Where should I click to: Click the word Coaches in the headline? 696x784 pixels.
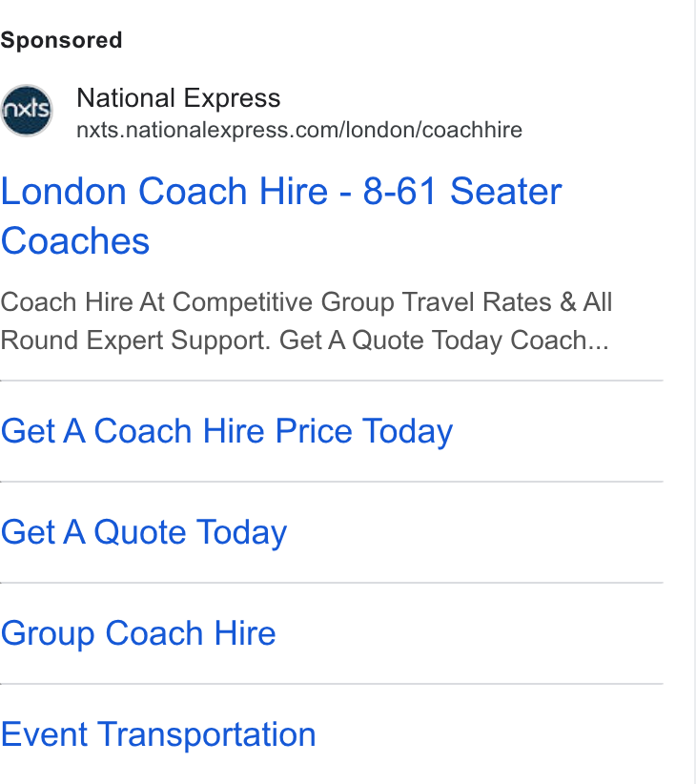75,241
